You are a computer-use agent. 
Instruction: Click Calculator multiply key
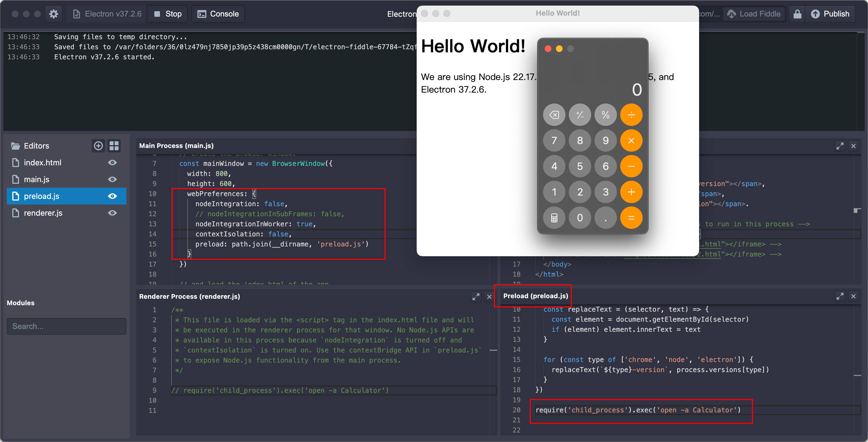pos(631,141)
